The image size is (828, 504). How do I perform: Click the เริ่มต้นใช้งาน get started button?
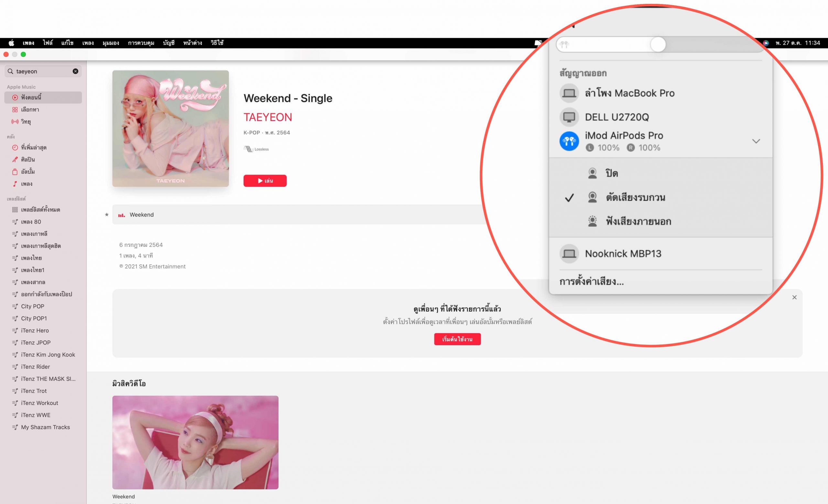[457, 339]
